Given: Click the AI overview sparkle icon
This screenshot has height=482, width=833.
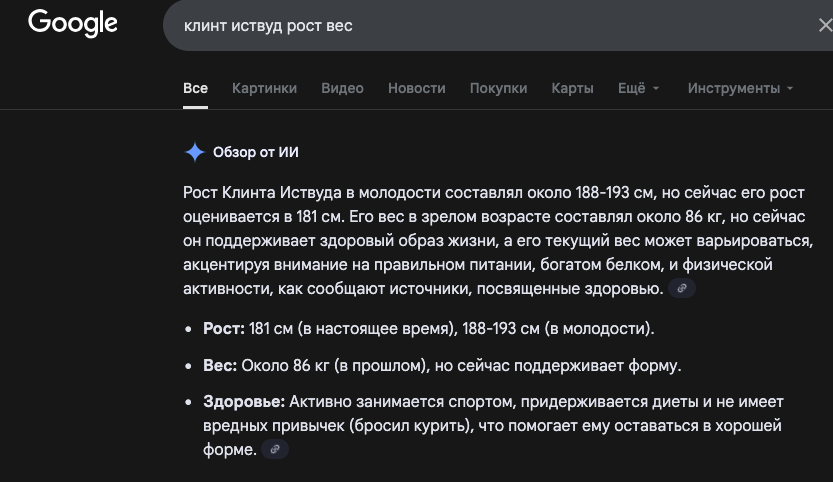Looking at the screenshot, I should click(x=194, y=152).
